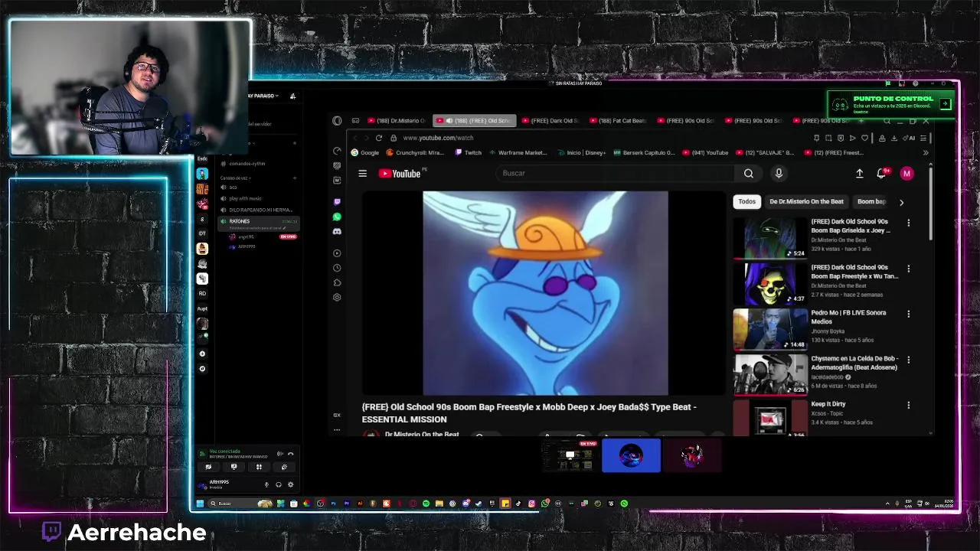Screen dimensions: 980x551
Task: Click the 'PUNTO DE CONTROL' Discord banner arrow
Action: coord(946,104)
